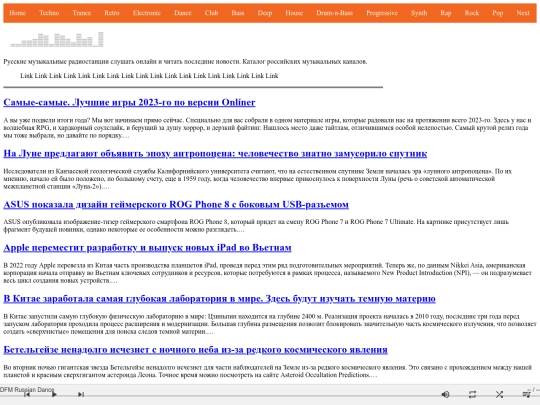Open the Pop genre menu item
This screenshot has width=540, height=405.
tap(498, 13)
